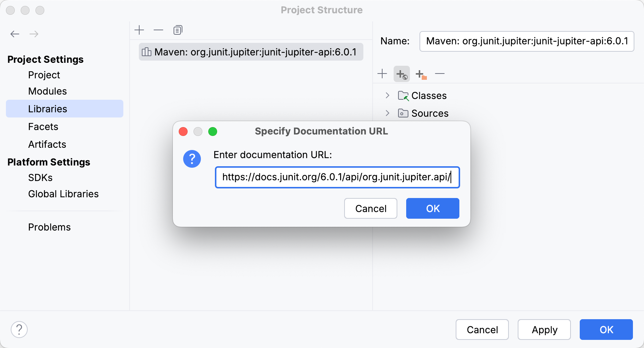Image resolution: width=644 pixels, height=348 pixels.
Task: Expand the Classes tree node
Action: (387, 95)
